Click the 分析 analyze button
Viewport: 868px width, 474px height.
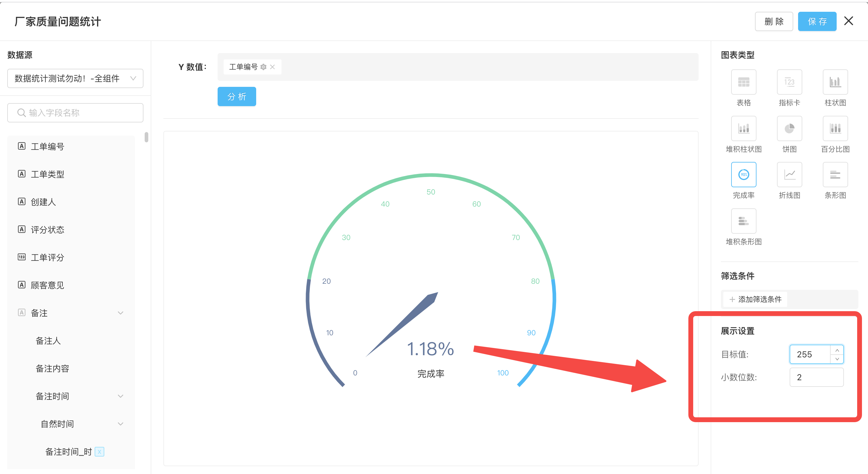(x=237, y=96)
